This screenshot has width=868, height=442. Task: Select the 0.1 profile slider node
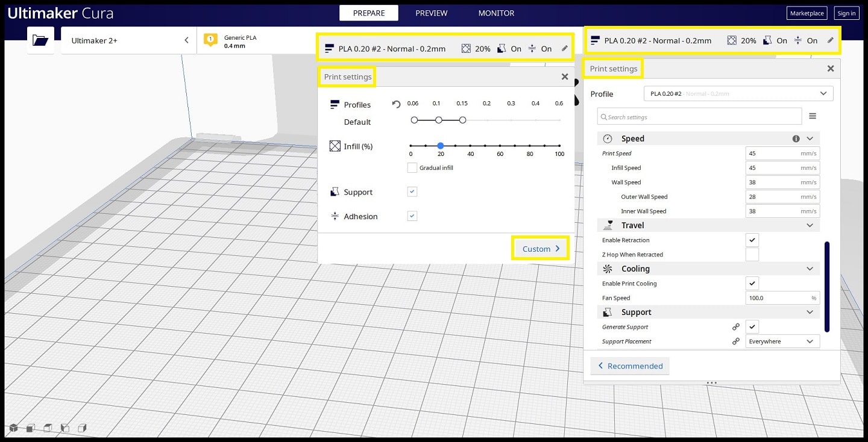(x=438, y=120)
